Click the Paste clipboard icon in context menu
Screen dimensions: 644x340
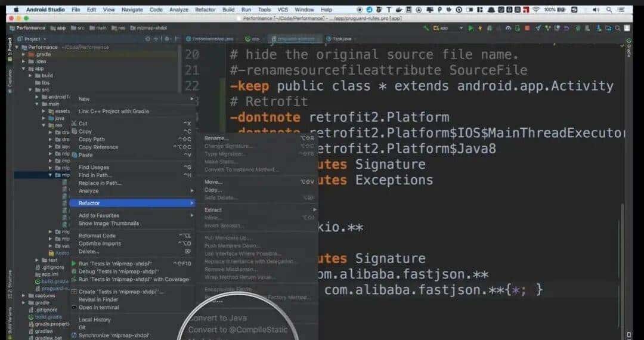point(75,155)
